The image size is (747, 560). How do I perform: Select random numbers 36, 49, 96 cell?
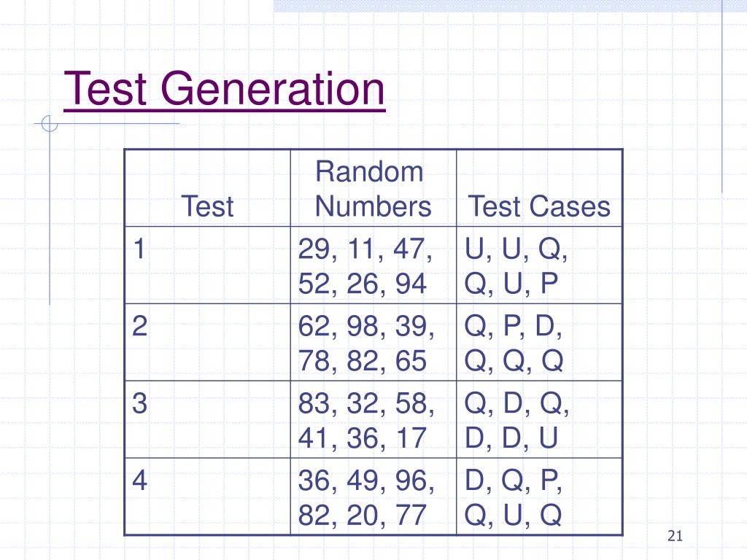pyautogui.click(x=373, y=497)
